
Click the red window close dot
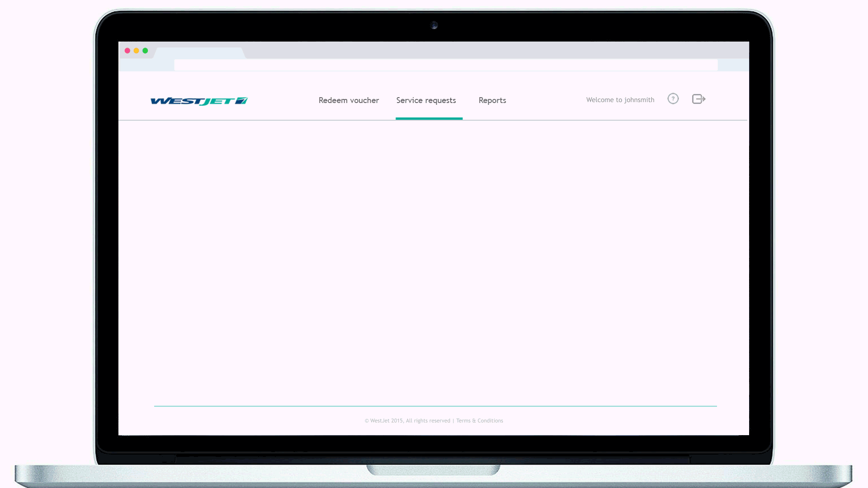[127, 51]
